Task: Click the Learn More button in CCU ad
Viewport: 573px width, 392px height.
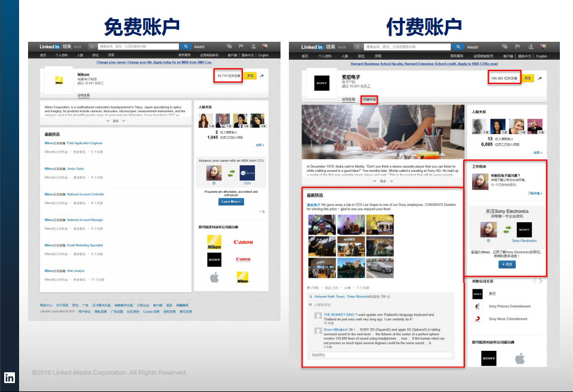Action: [230, 202]
